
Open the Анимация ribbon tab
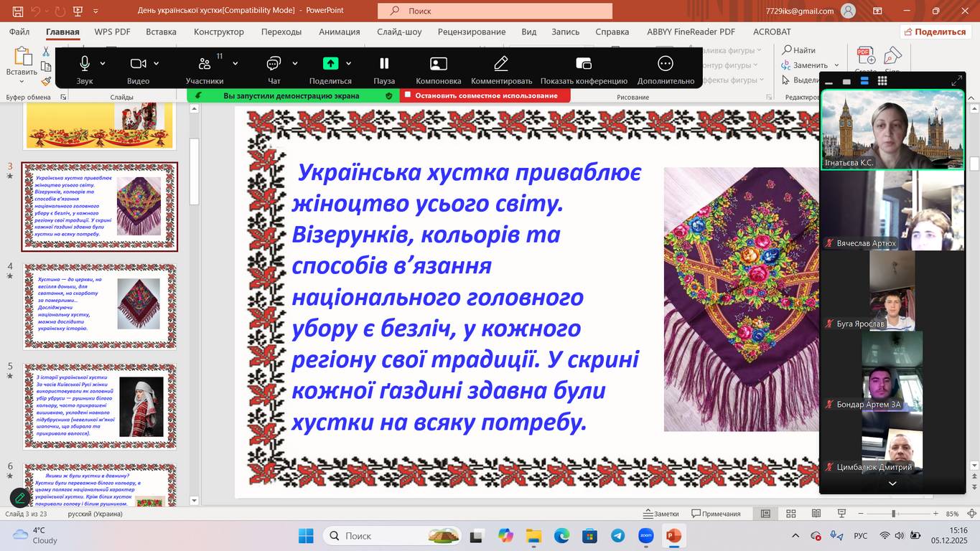click(x=340, y=32)
